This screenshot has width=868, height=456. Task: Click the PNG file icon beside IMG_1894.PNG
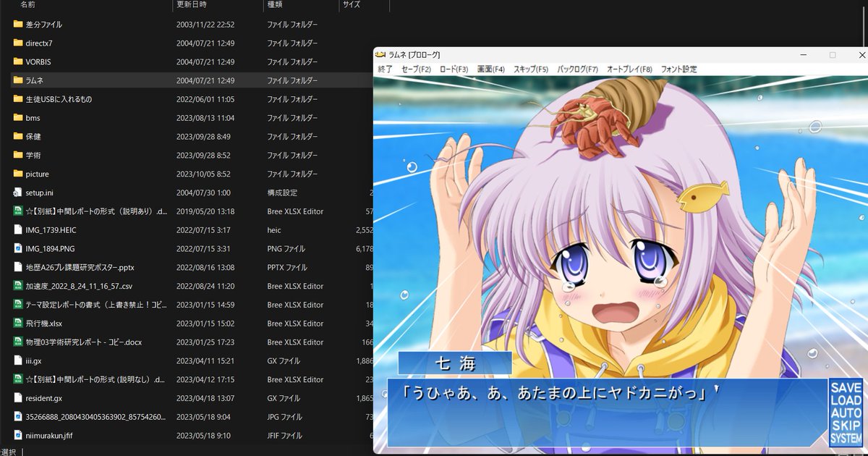click(17, 248)
